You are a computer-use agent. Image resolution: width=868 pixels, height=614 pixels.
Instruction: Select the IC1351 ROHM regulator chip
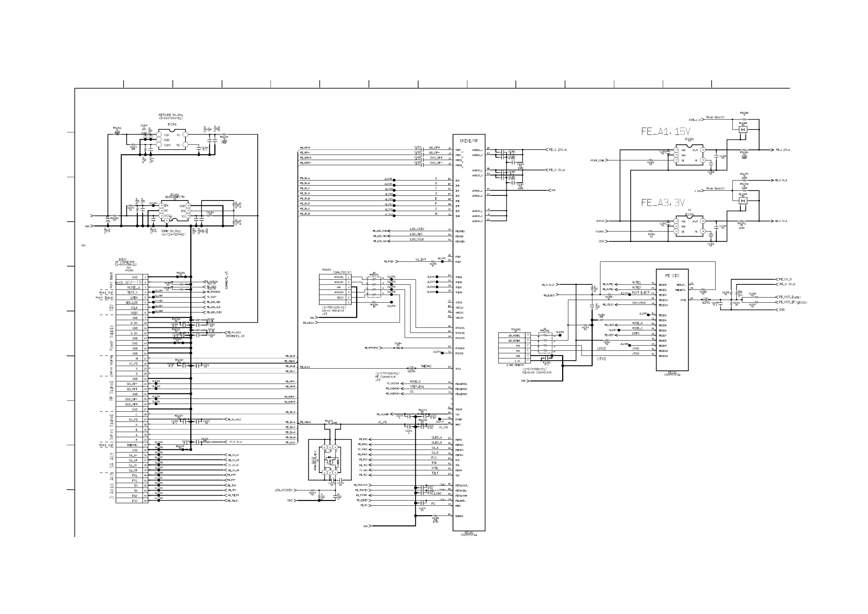tap(175, 211)
